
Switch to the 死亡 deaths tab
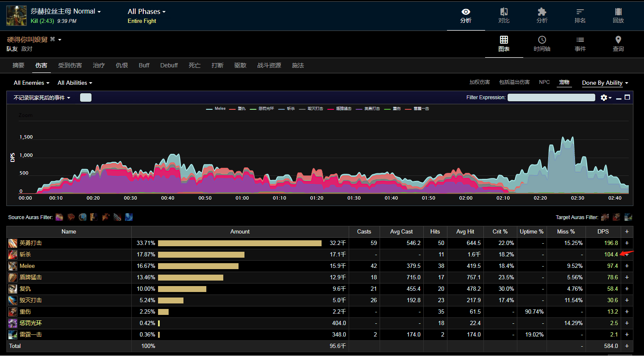194,65
